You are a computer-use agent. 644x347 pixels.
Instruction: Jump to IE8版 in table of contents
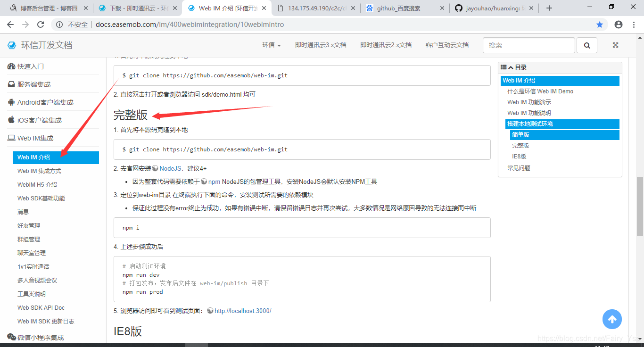[x=519, y=157]
